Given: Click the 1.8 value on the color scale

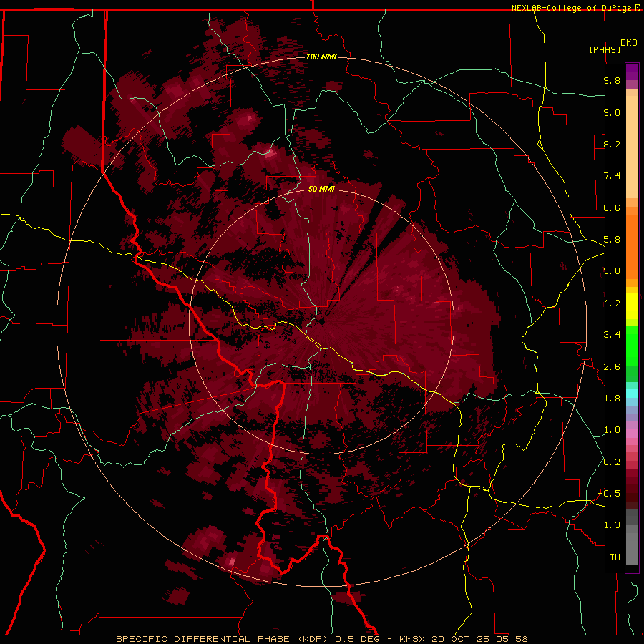Looking at the screenshot, I should (612, 399).
